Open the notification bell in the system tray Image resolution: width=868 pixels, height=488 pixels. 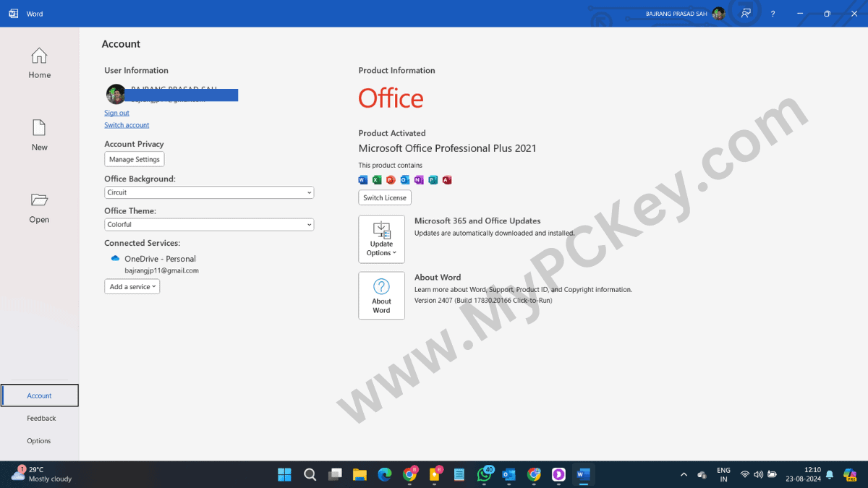coord(830,474)
